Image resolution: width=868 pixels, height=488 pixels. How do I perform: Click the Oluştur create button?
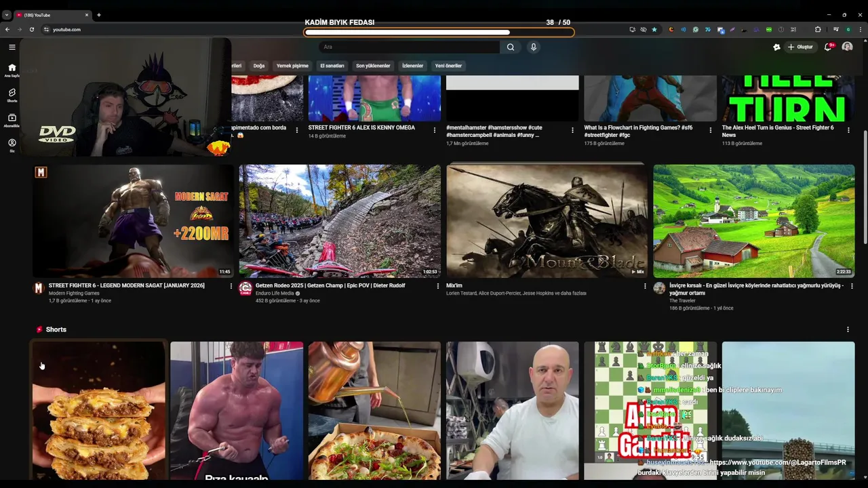pyautogui.click(x=801, y=47)
